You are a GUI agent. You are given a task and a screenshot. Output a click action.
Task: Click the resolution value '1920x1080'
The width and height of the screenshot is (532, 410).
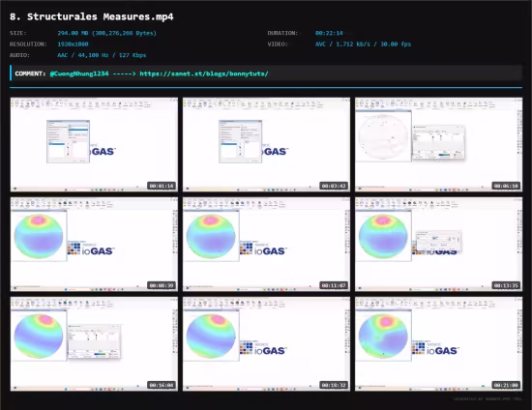pos(73,44)
